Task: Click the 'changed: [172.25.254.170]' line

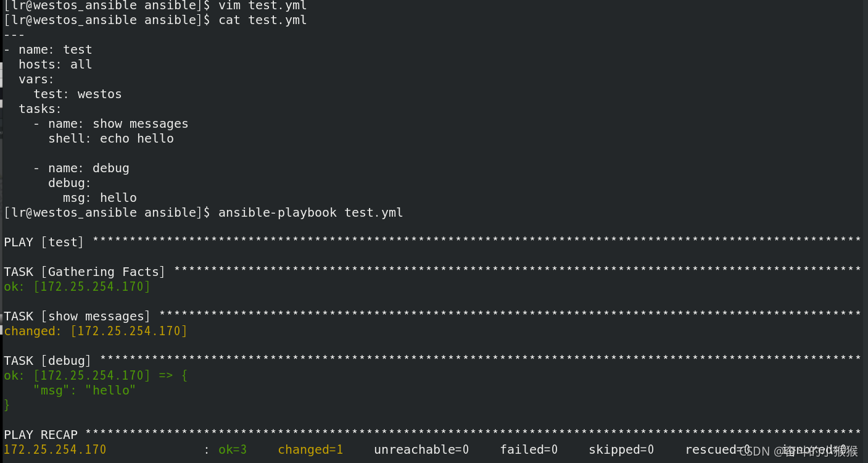Action: click(x=96, y=331)
